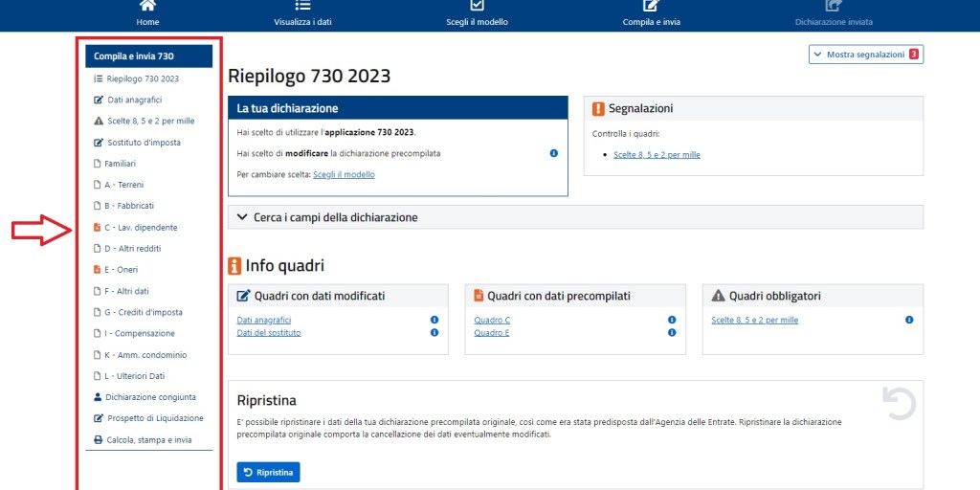Screen dimensions: 980x490
Task: Click info icon next to Quadro C
Action: (672, 320)
